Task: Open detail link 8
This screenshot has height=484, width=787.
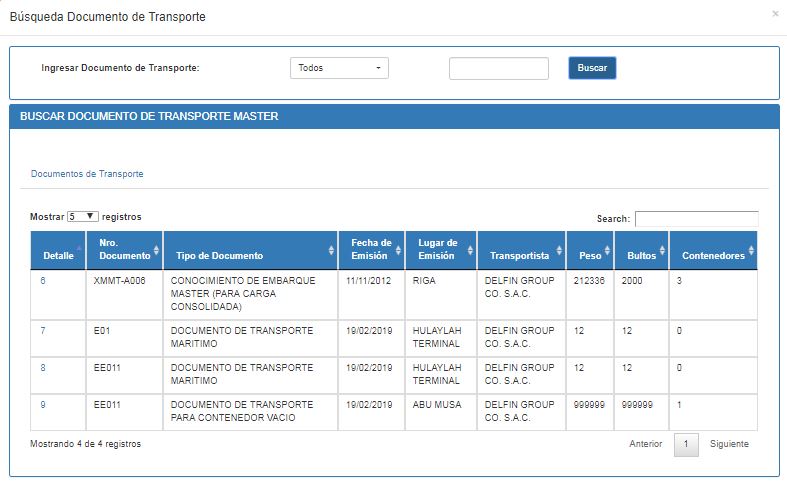Action: pos(43,368)
